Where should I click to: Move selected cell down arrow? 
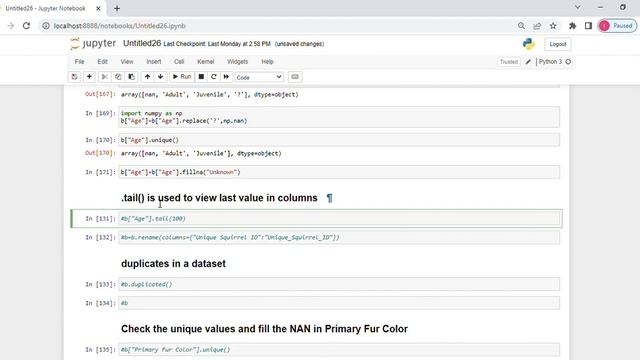pyautogui.click(x=160, y=77)
